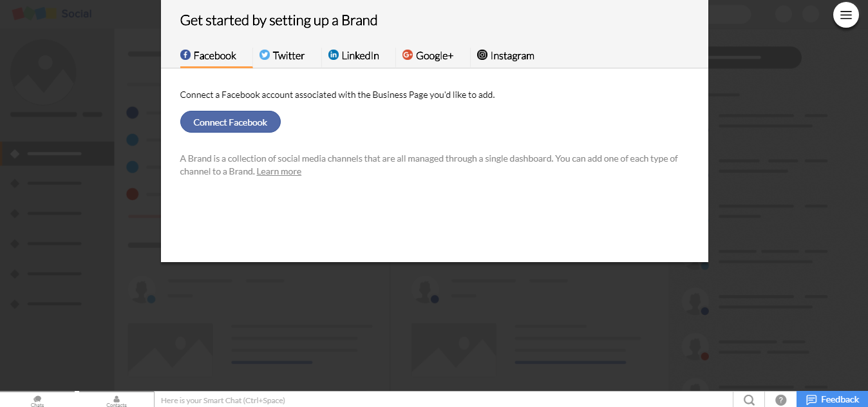Click the question mark help icon
This screenshot has width=868, height=407.
click(x=780, y=400)
